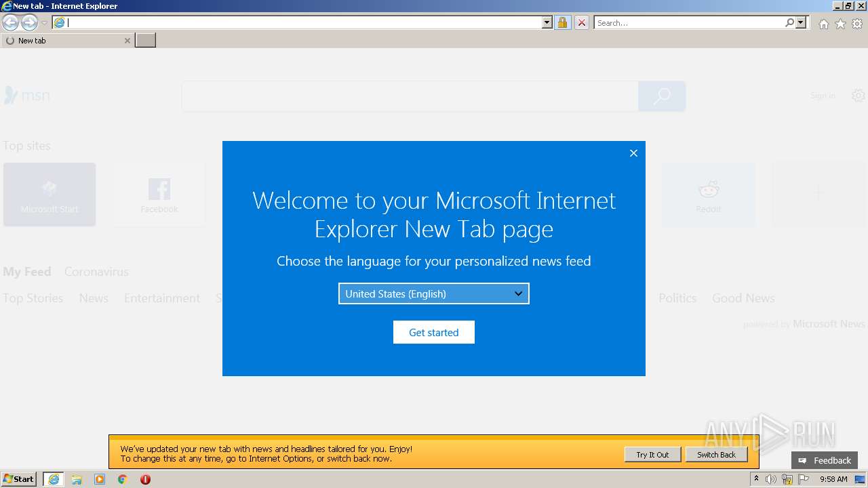Switch to the My Feed tab

click(27, 272)
